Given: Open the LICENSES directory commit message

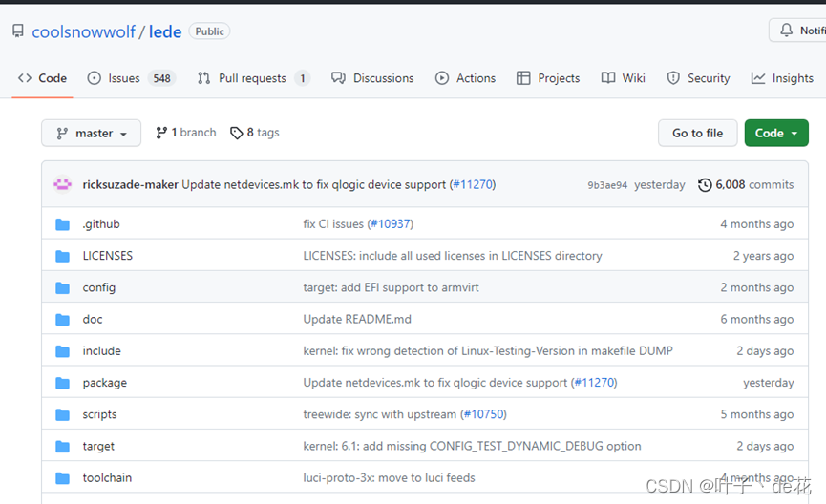Looking at the screenshot, I should [453, 256].
